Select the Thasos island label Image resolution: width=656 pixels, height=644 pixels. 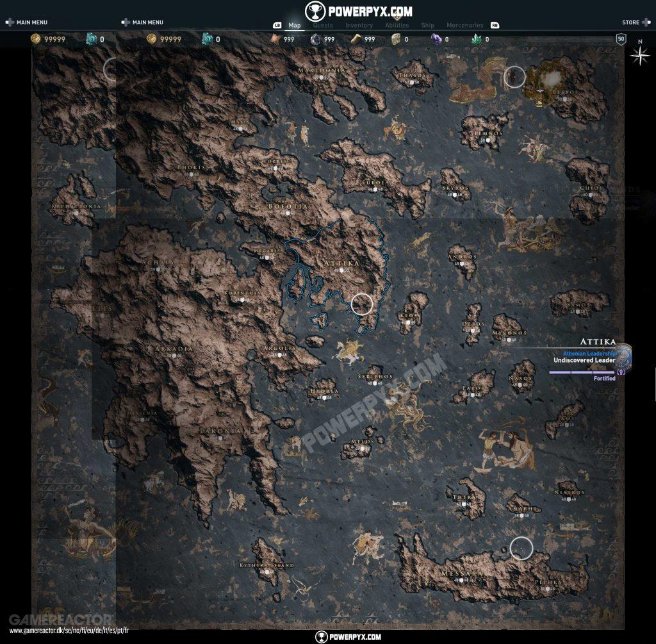(412, 76)
